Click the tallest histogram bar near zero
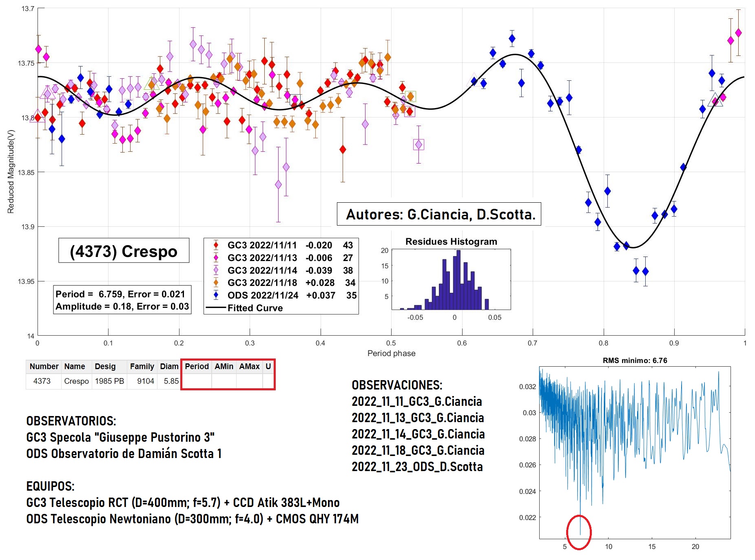Viewport: 755px width, 560px height. (458, 280)
